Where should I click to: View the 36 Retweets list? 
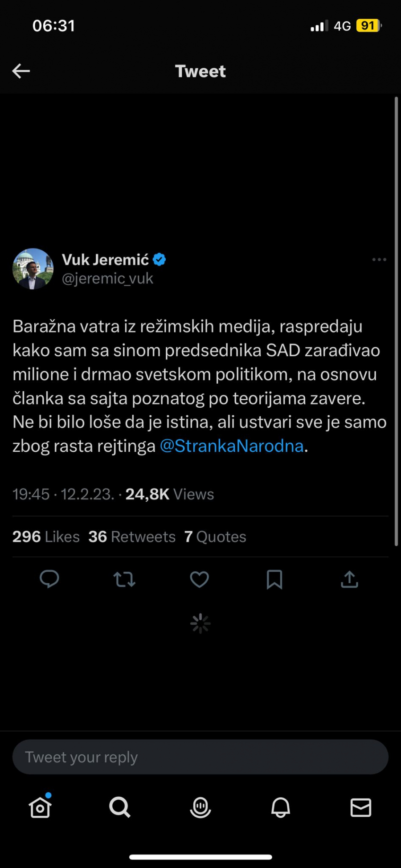click(x=132, y=536)
